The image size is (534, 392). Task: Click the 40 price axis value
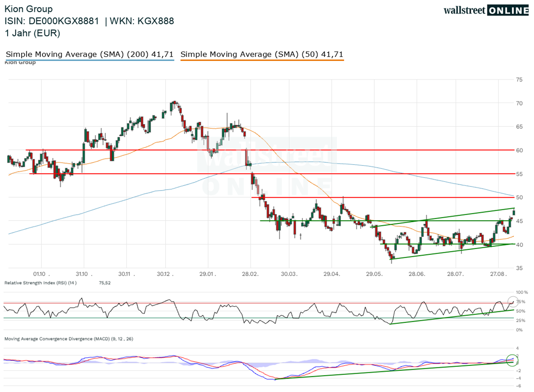[519, 245]
